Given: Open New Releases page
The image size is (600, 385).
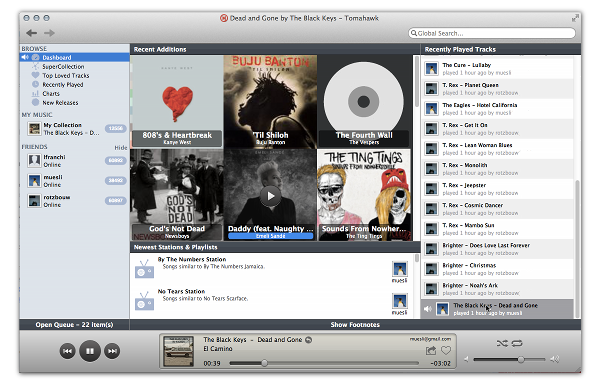Looking at the screenshot, I should coord(60,103).
